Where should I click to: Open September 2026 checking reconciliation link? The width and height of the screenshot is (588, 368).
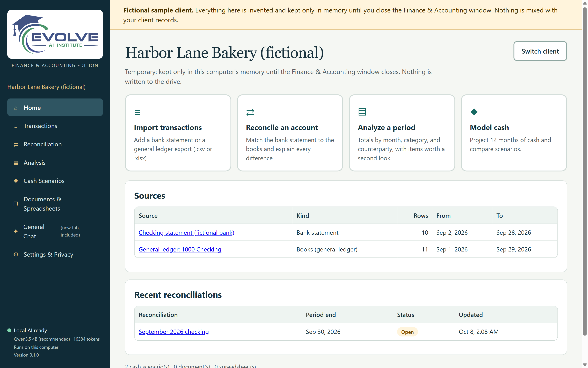click(x=174, y=332)
